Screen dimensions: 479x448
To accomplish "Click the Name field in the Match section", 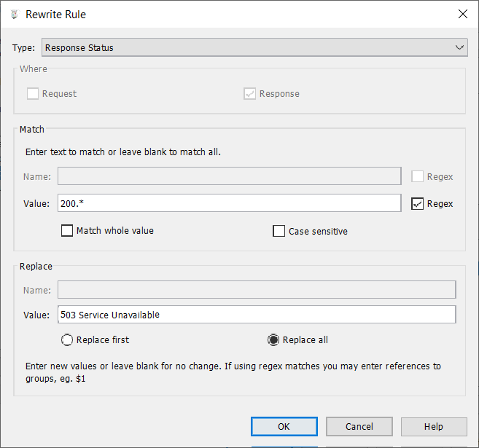I will coord(229,176).
